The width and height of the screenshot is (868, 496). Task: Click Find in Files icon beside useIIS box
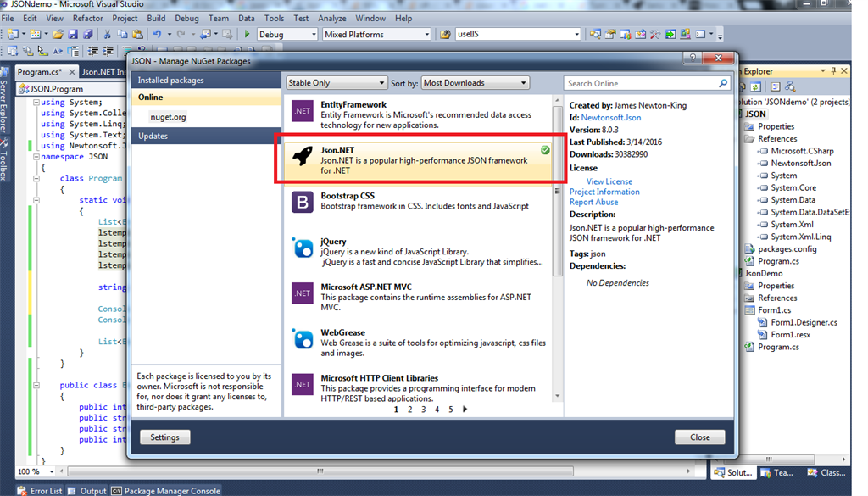tap(445, 34)
